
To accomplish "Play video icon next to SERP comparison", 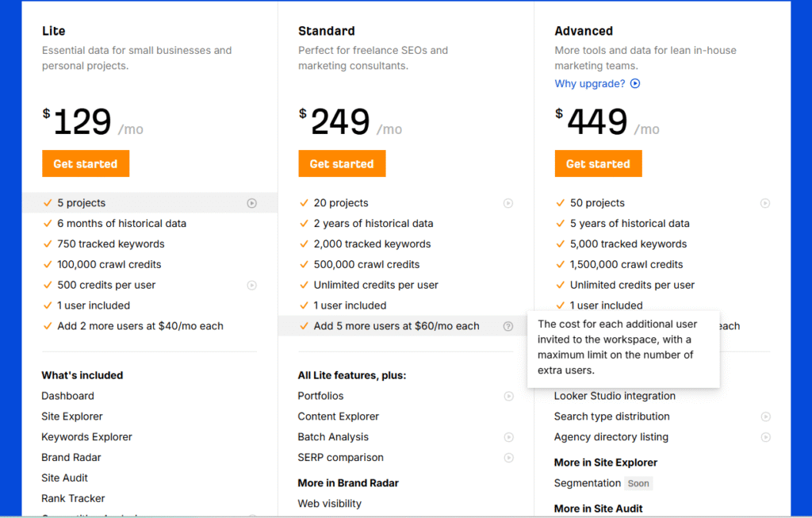I will [508, 458].
